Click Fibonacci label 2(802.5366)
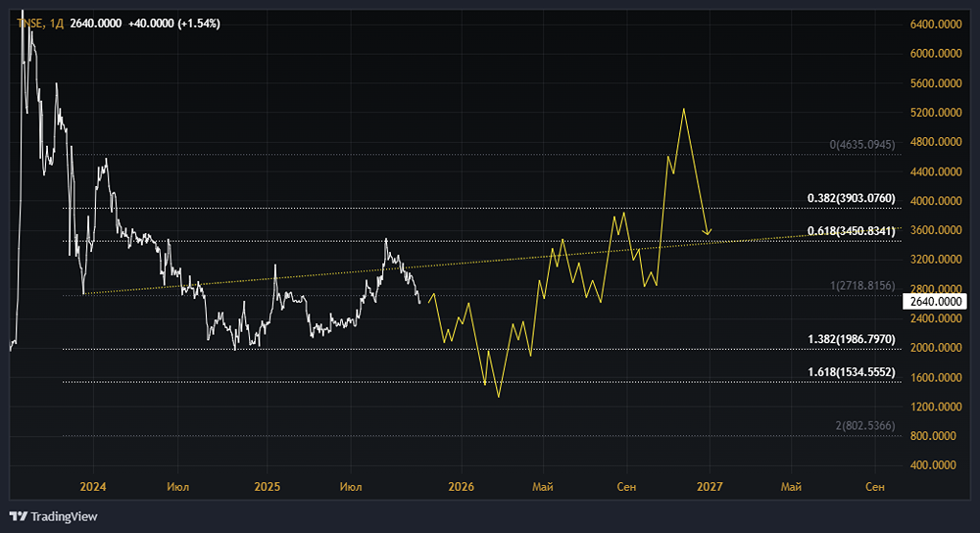980x533 pixels. [865, 425]
